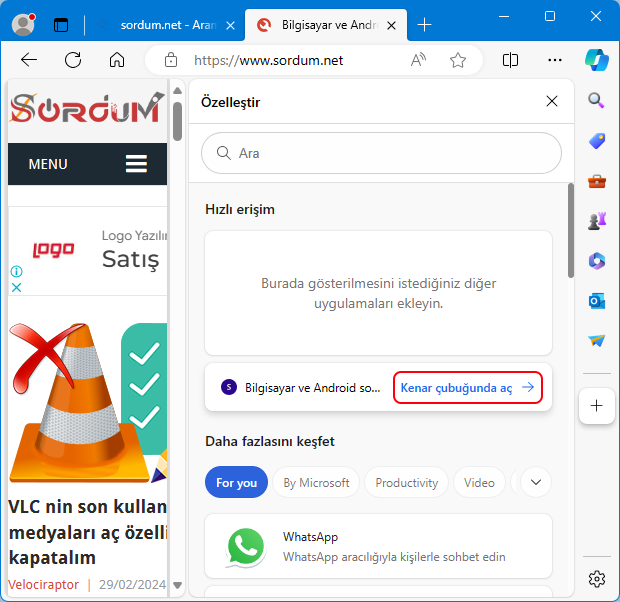Select the Video filter
620x602 pixels.
pos(479,483)
